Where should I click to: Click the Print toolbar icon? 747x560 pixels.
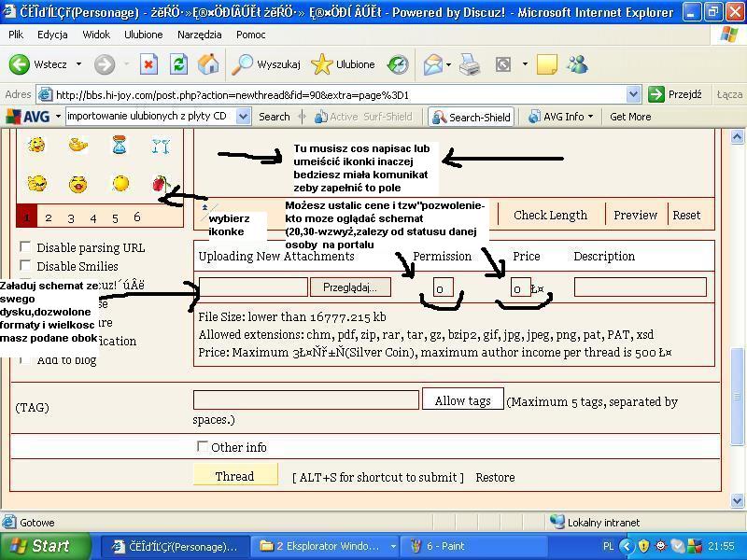pos(470,64)
